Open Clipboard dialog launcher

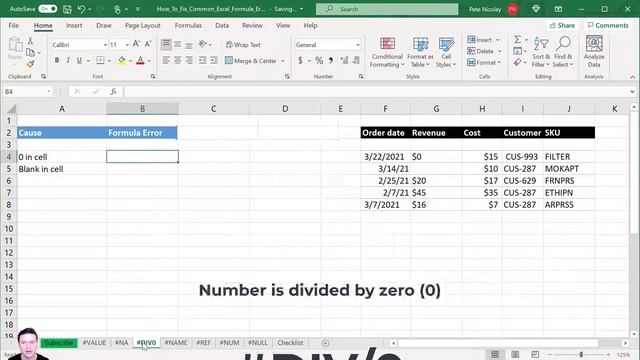click(43, 76)
